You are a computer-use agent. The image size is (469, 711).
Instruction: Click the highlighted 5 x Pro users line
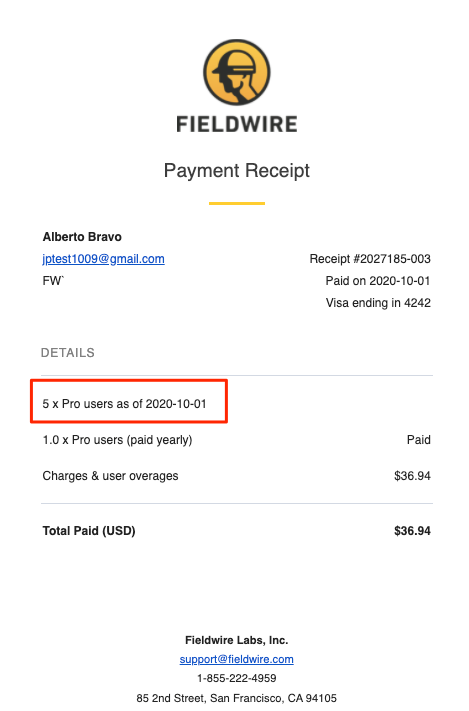(125, 404)
